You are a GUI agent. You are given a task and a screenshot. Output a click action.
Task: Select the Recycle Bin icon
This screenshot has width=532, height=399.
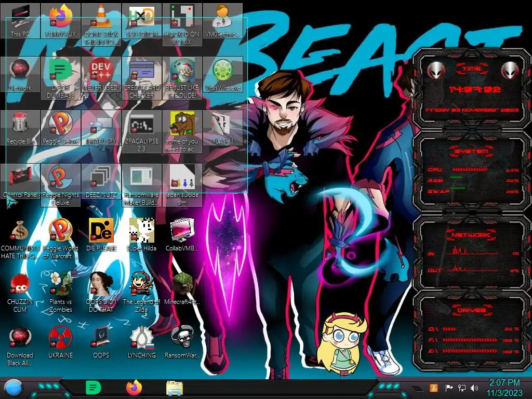click(20, 128)
